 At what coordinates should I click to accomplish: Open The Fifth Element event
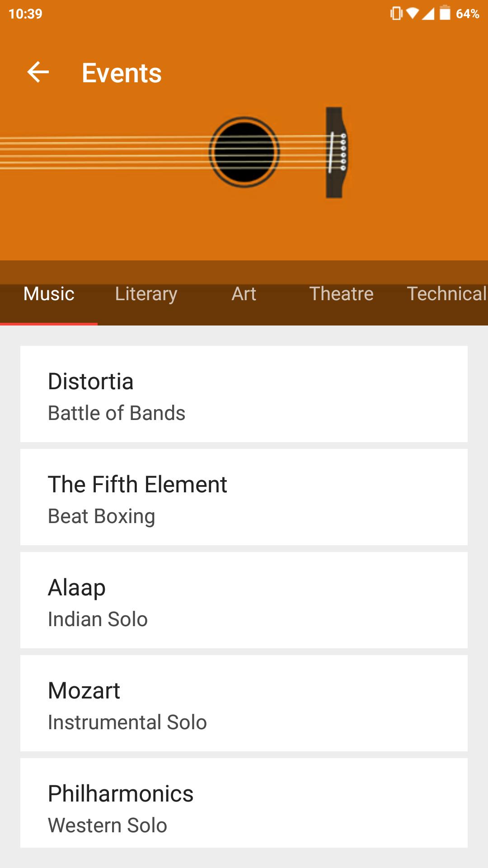(244, 497)
